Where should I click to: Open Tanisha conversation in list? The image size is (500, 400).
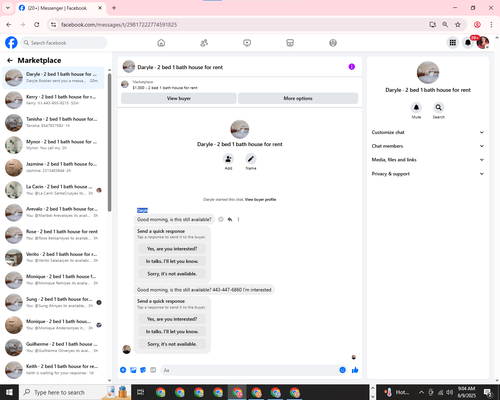[x=53, y=122]
